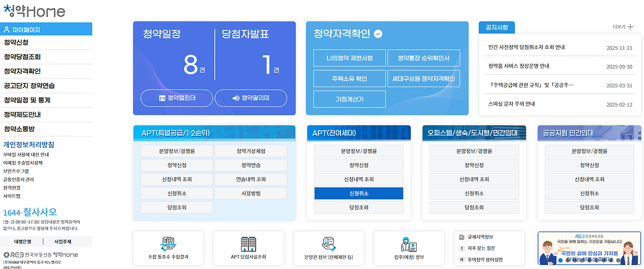
Task: Select 청약소통방 in the left menu
Action: [x=46, y=129]
